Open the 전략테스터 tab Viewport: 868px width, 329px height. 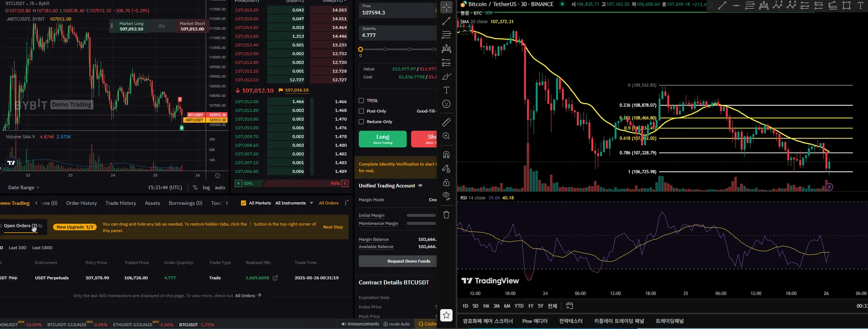571,321
